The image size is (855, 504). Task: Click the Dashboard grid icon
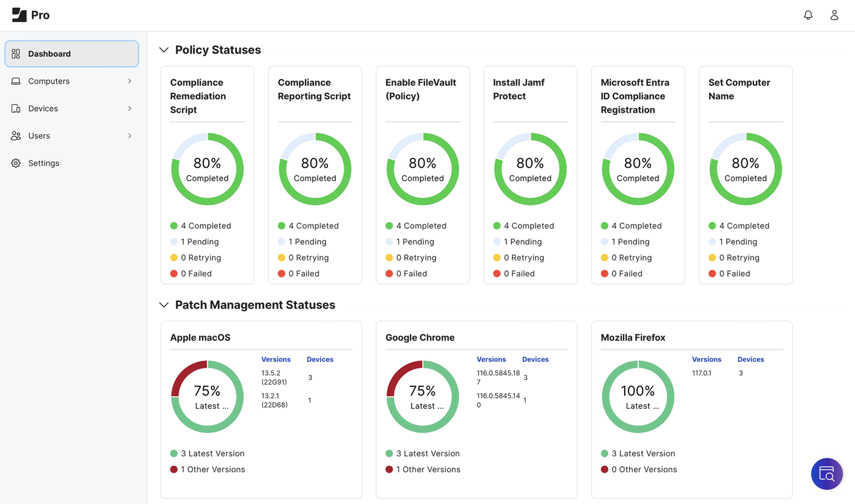(x=16, y=54)
